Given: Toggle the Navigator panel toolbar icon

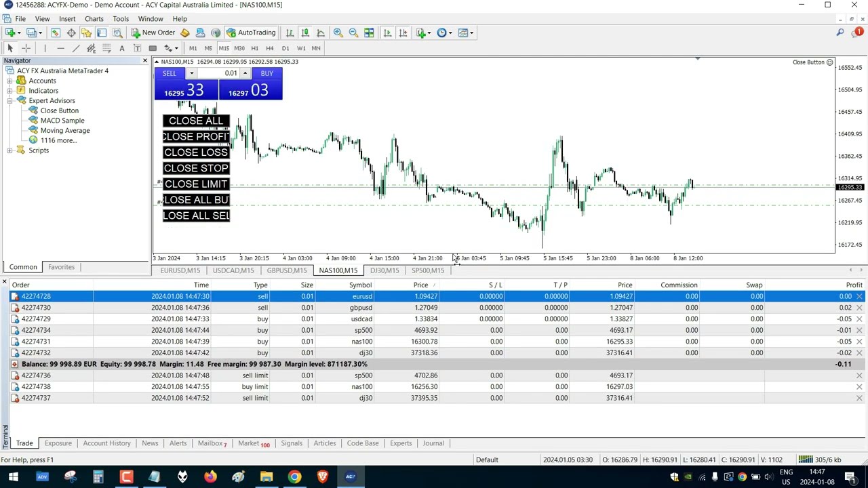Looking at the screenshot, I should pyautogui.click(x=86, y=33).
